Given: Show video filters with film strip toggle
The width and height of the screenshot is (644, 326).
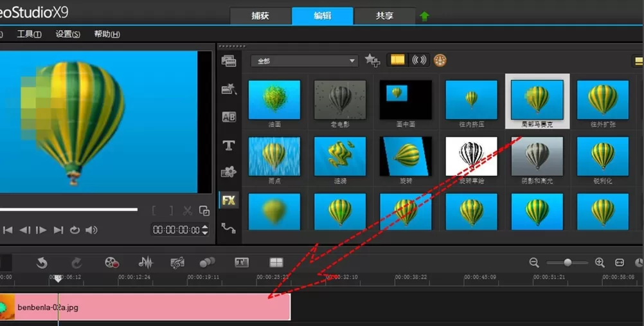Looking at the screenshot, I should [397, 60].
